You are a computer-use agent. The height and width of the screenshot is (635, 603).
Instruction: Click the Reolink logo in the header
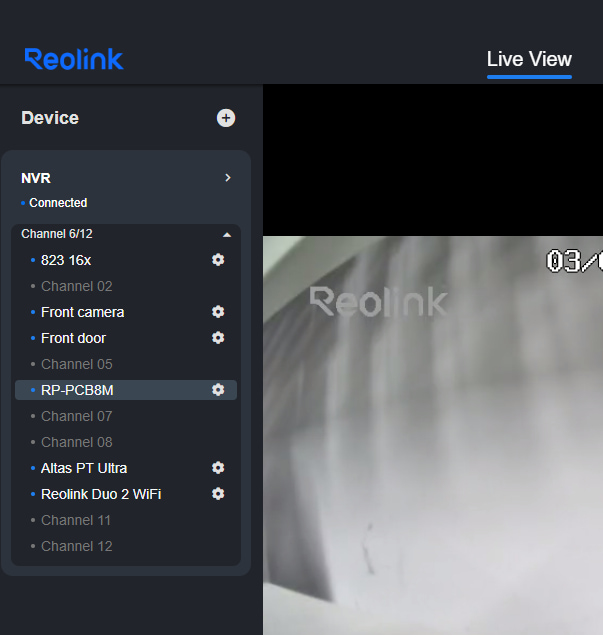point(74,59)
